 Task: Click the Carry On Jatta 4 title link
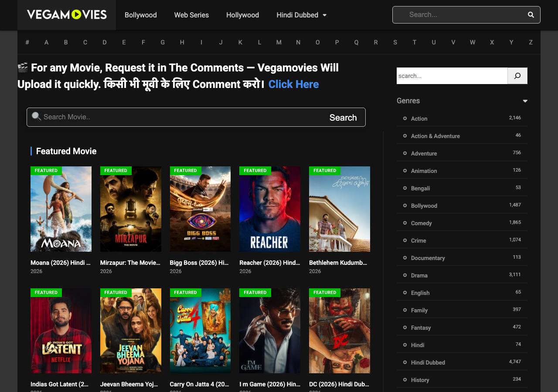coord(200,384)
